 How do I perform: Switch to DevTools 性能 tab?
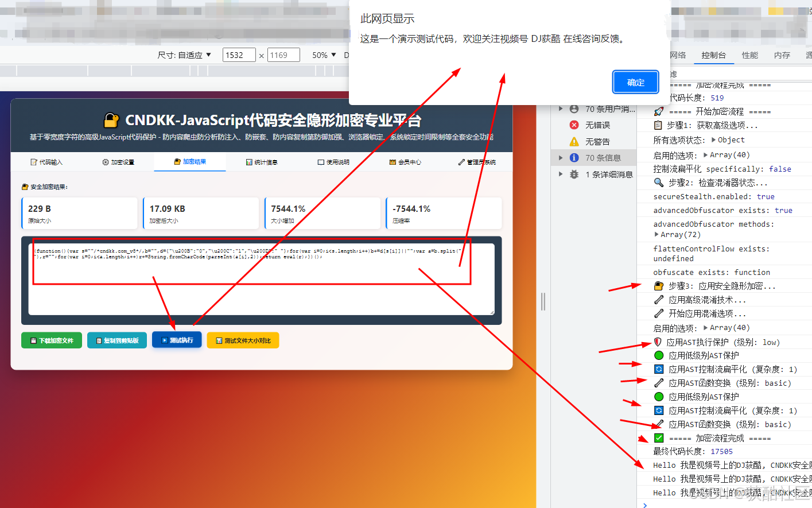(x=749, y=55)
